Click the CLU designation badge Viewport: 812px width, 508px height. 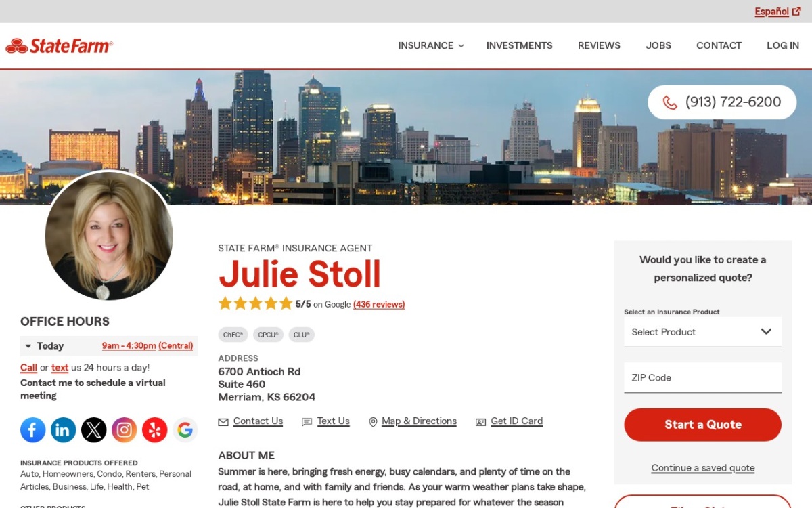coord(301,335)
